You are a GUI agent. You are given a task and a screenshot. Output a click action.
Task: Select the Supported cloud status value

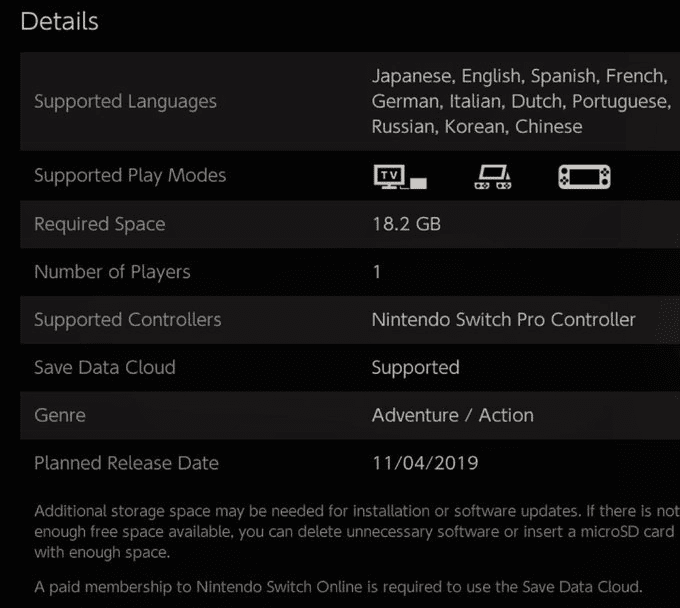coord(415,367)
